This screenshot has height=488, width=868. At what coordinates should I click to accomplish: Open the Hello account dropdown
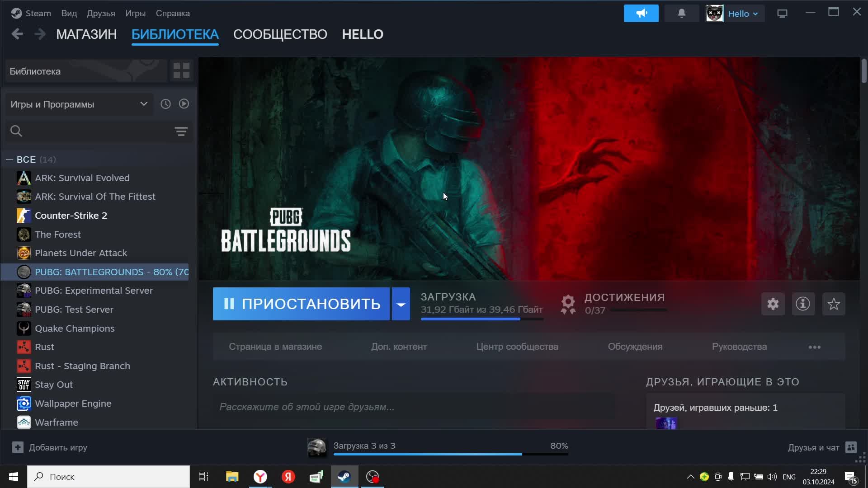tap(743, 13)
